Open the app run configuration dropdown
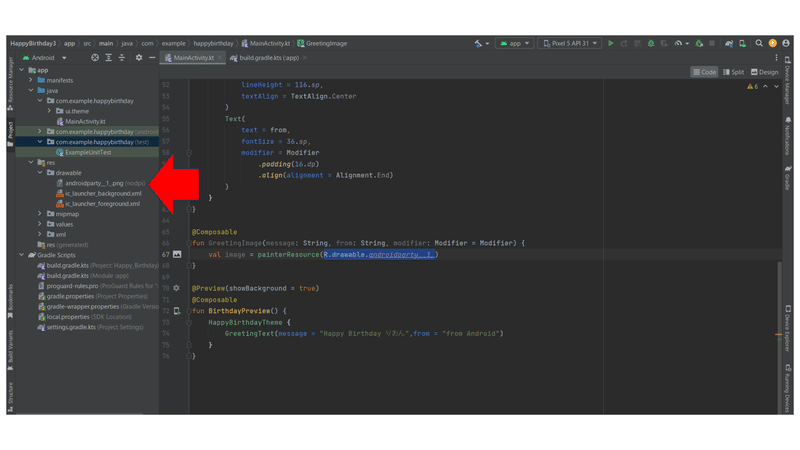Screen dimensions: 800x450 514,43
